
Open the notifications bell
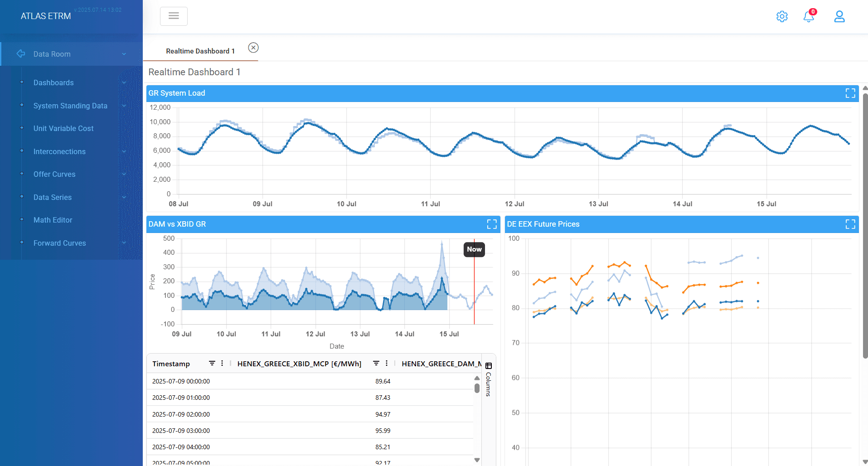tap(809, 16)
